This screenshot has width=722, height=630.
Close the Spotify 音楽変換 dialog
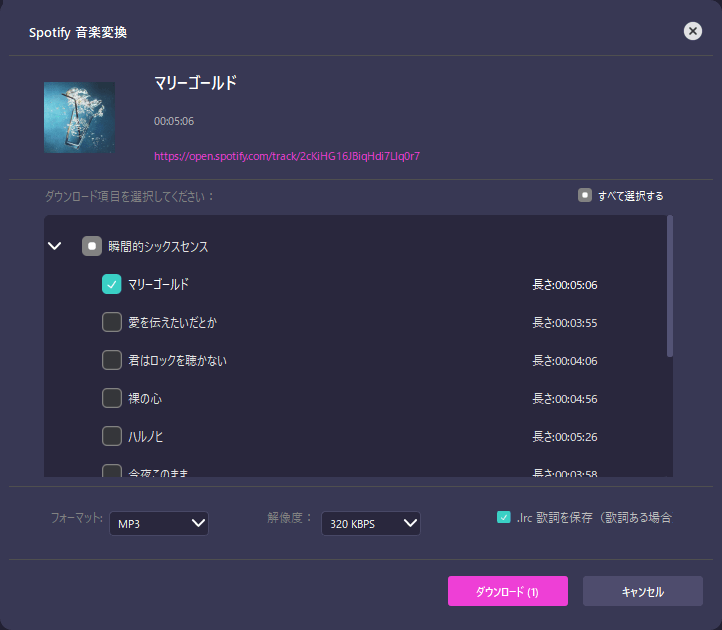(692, 31)
